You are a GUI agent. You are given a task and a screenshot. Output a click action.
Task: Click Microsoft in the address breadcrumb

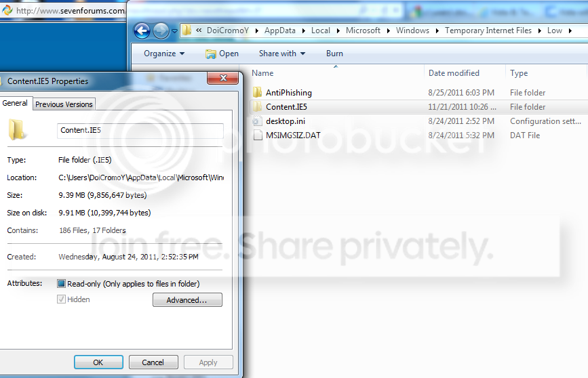click(x=363, y=30)
